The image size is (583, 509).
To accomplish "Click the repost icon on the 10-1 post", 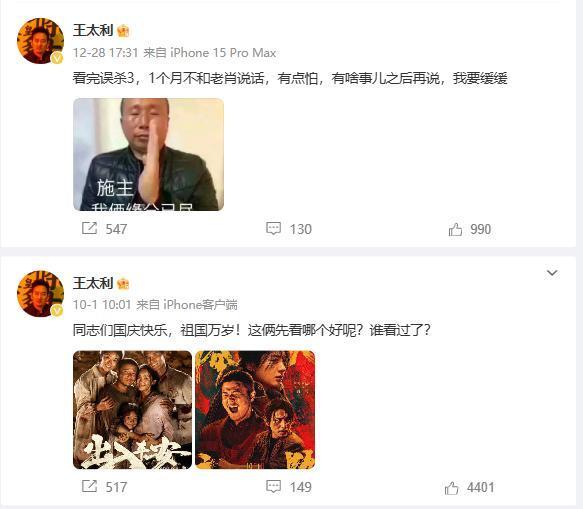I will click(89, 486).
